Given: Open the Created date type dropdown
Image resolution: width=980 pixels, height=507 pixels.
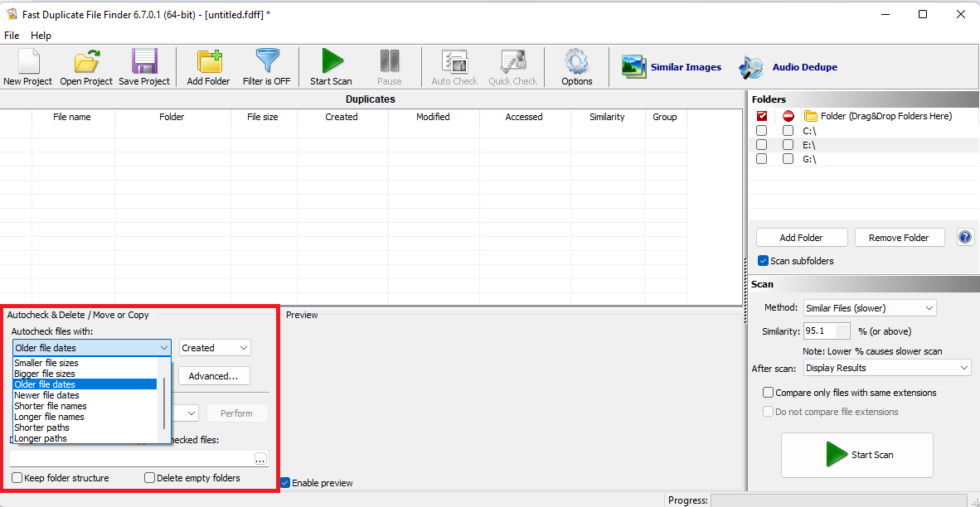Looking at the screenshot, I should [215, 348].
